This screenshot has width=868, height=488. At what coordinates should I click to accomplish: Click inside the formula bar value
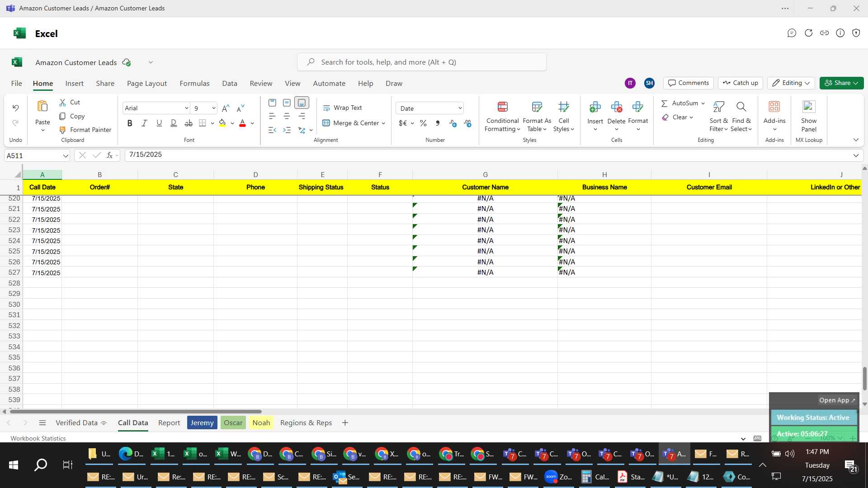tap(146, 155)
